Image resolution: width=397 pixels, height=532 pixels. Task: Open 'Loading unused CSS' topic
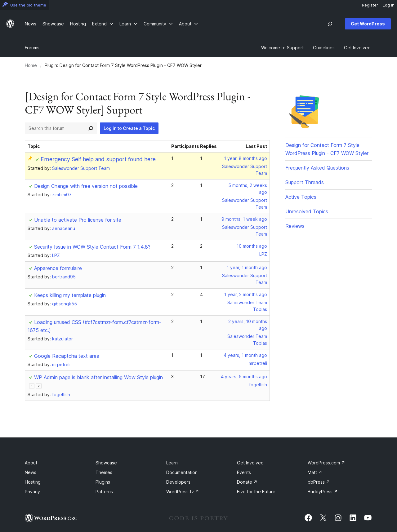click(x=94, y=326)
